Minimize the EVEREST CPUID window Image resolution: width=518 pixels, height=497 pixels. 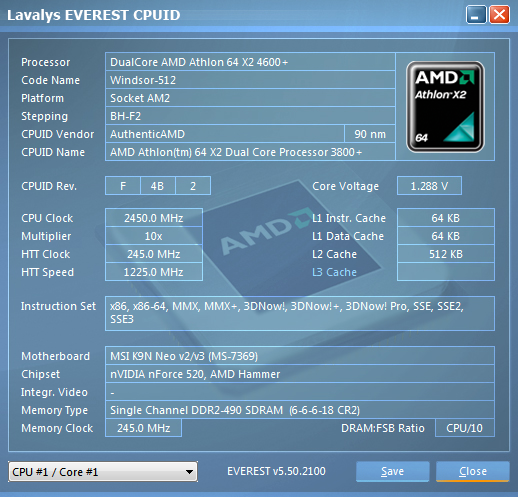[476, 15]
